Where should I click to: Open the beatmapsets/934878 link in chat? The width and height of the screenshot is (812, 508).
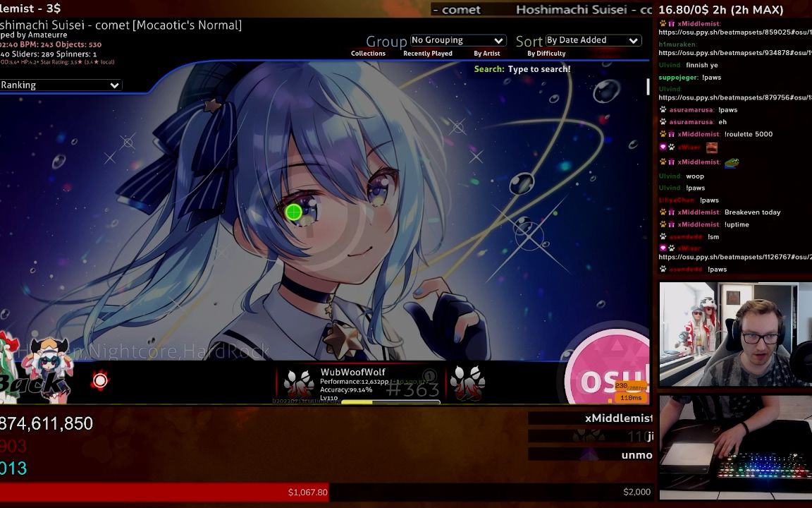click(x=735, y=53)
